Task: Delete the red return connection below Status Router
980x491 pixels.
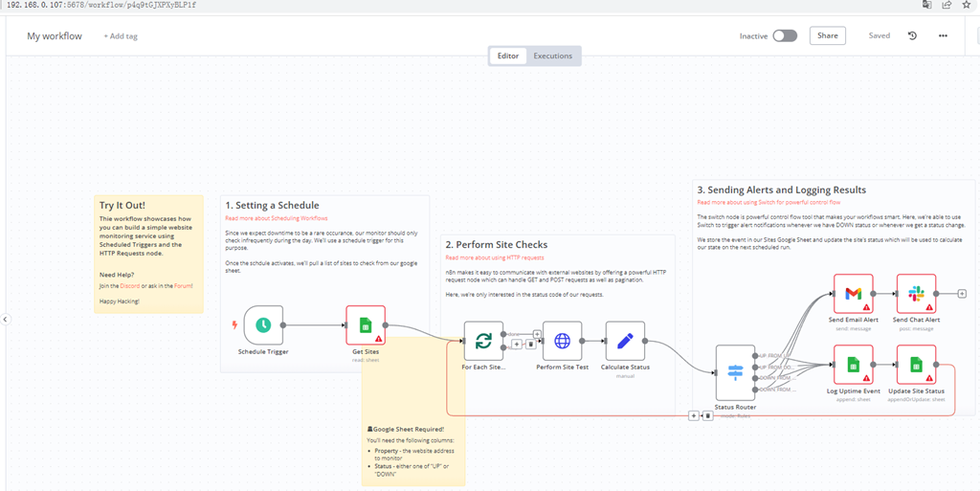Action: [x=707, y=415]
